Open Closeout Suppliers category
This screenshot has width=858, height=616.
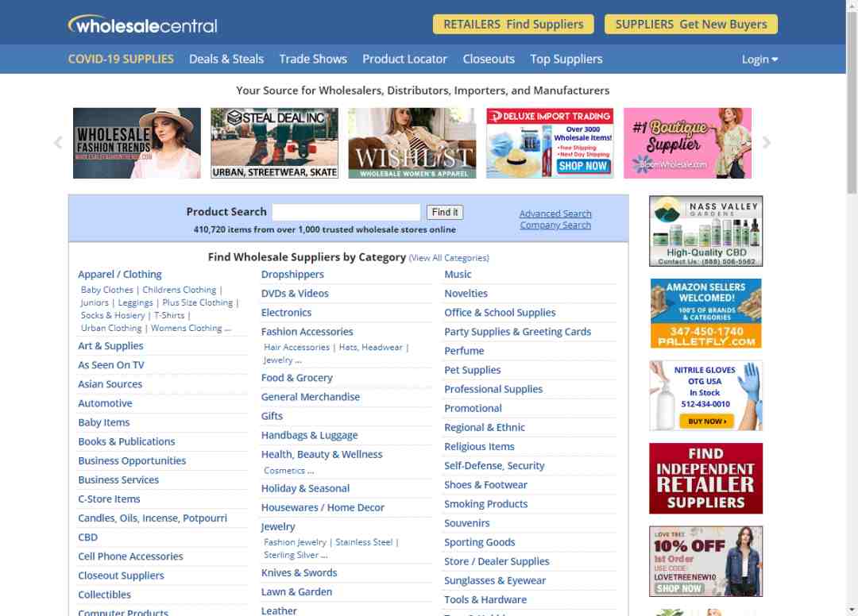[x=121, y=576]
